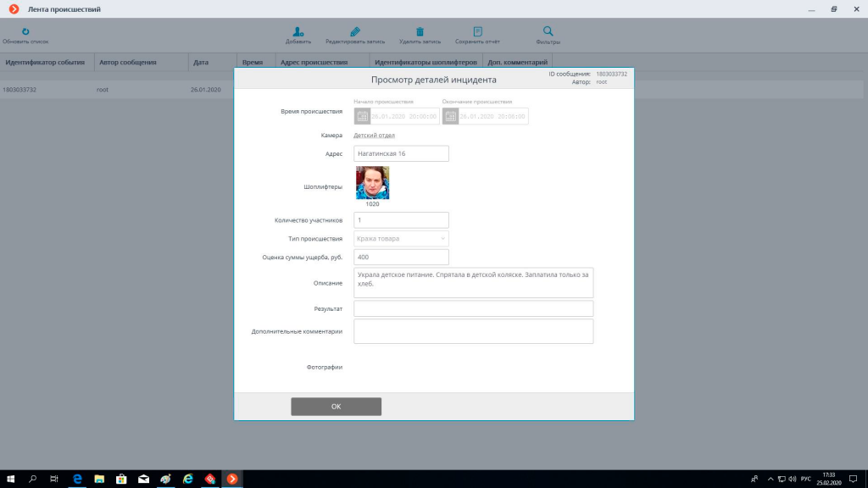Click the damage estimate field 400
Image resolution: width=868 pixels, height=488 pixels.
[x=401, y=257]
